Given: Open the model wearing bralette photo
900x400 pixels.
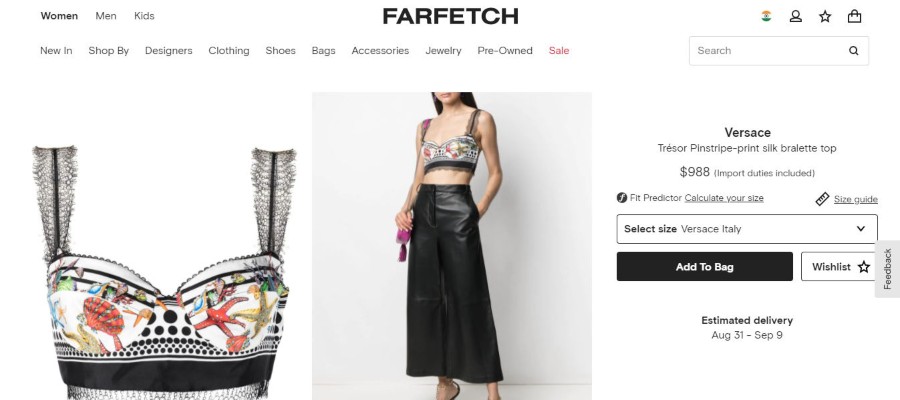Looking at the screenshot, I should click(x=452, y=246).
